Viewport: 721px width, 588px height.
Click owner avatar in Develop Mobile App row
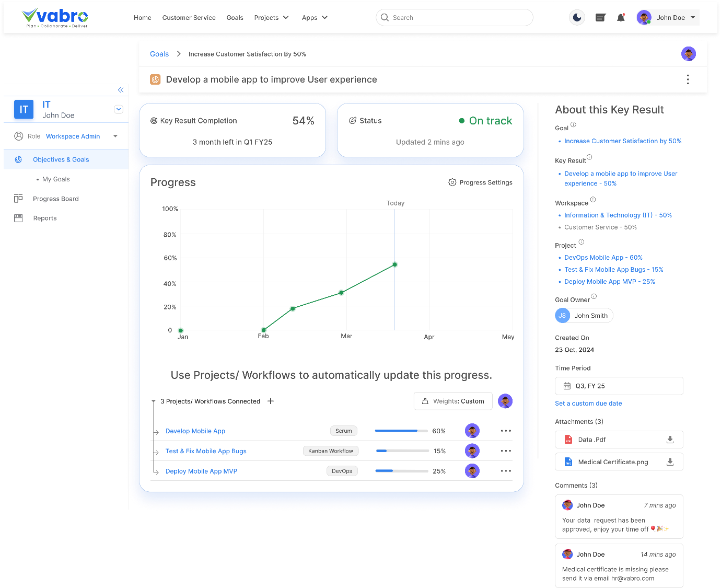(x=472, y=431)
